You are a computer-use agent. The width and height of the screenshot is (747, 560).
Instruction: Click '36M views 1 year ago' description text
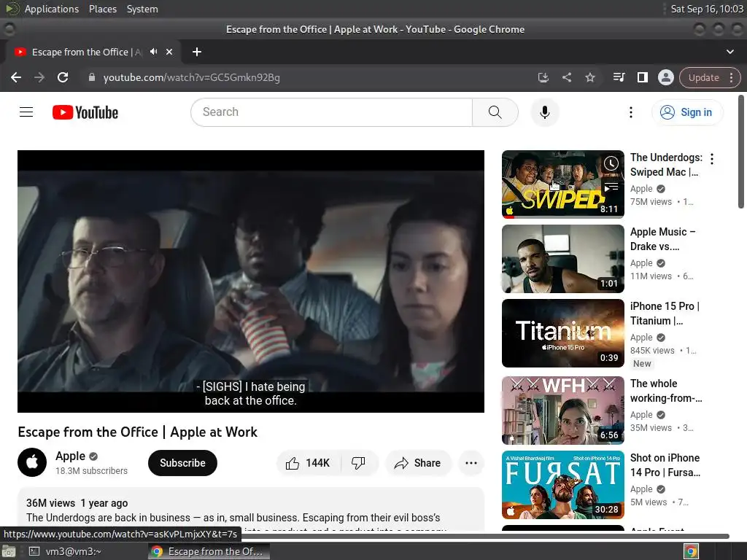tap(77, 503)
